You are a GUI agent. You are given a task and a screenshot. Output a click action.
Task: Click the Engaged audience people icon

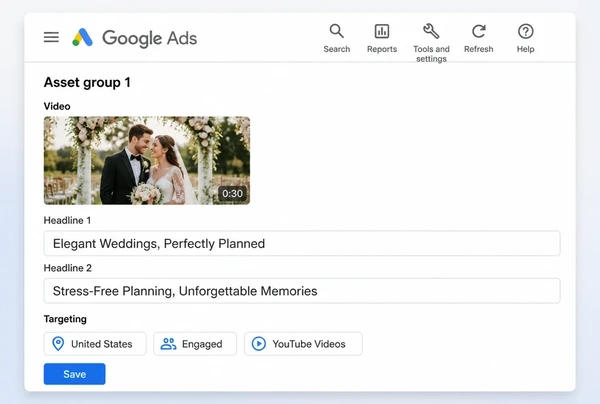(x=168, y=344)
